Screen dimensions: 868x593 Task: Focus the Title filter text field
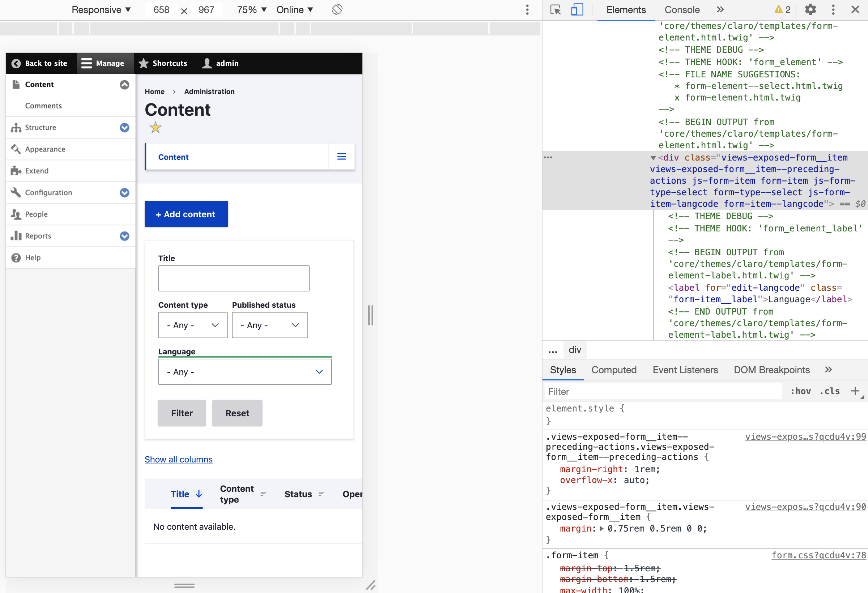[x=233, y=278]
